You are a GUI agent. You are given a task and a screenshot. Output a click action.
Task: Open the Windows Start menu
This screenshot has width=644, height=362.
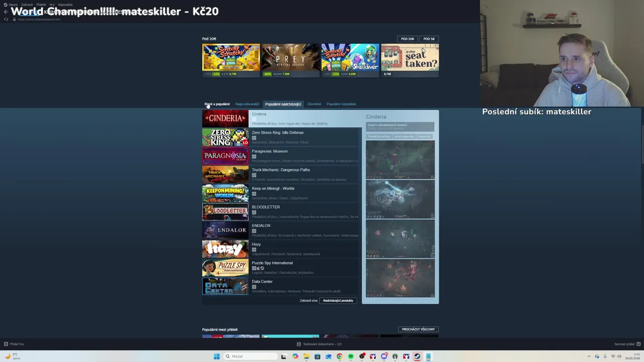[216, 356]
